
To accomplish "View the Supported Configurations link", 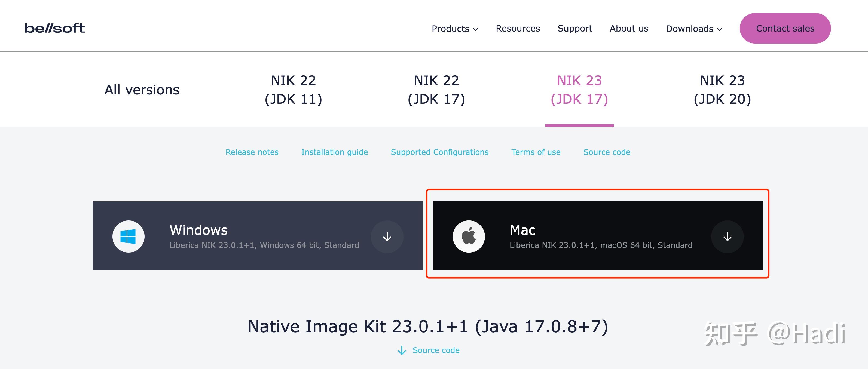I will coord(439,152).
